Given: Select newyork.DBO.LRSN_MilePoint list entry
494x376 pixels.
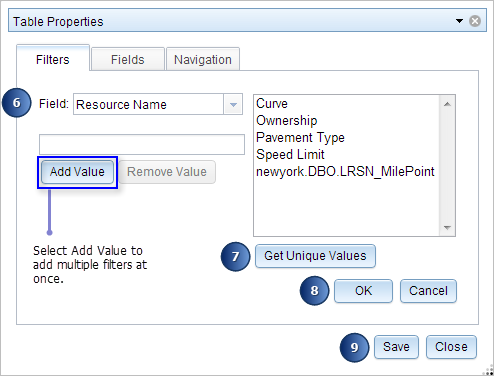Looking at the screenshot, I should click(x=347, y=171).
